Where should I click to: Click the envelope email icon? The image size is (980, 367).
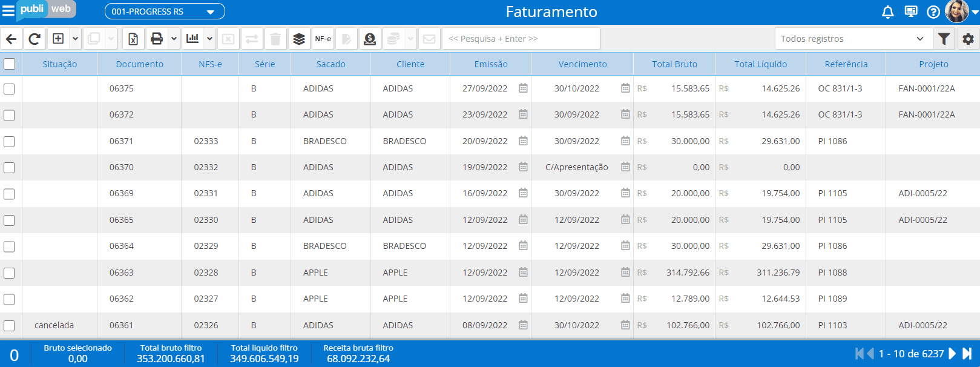[x=429, y=39]
